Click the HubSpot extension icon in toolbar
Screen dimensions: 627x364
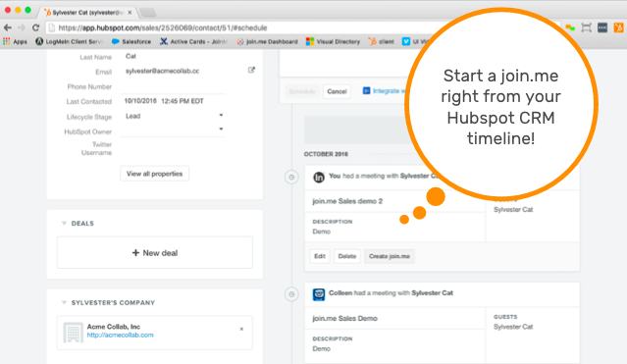click(618, 27)
